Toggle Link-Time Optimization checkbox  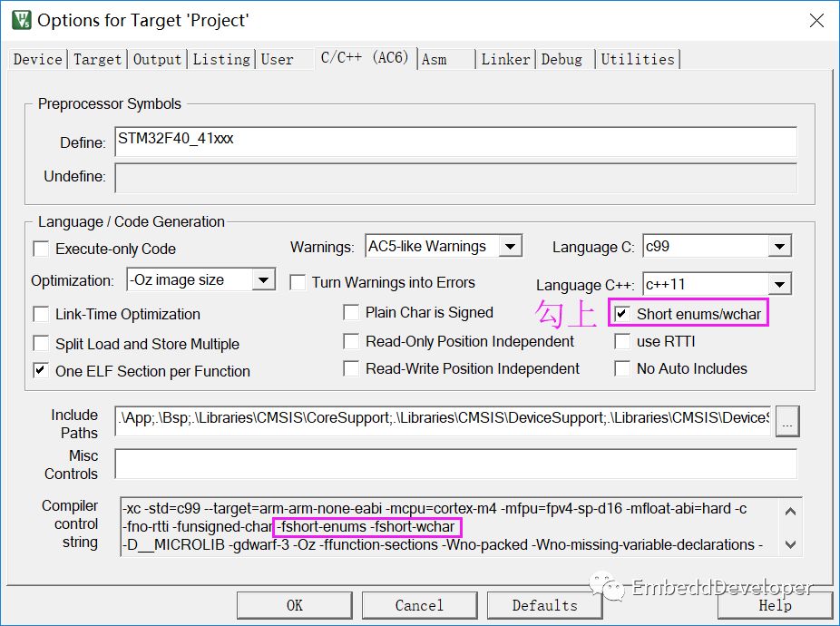coord(41,314)
